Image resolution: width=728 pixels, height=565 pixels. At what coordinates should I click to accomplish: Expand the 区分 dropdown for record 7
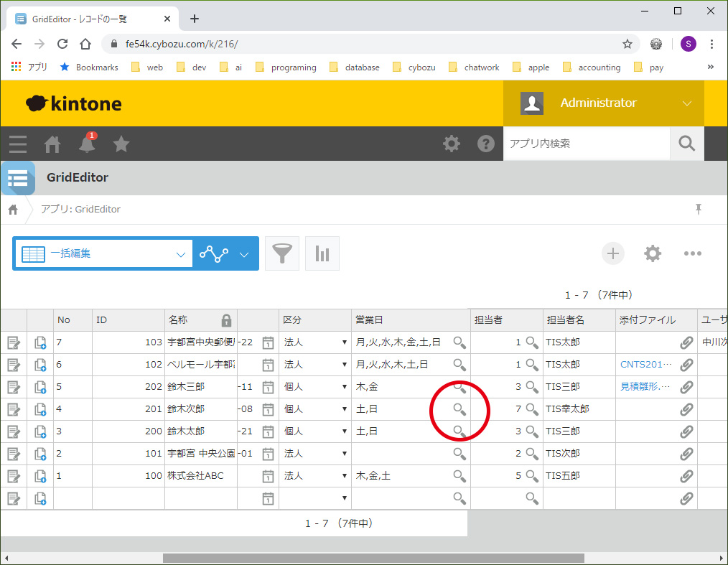pos(344,342)
